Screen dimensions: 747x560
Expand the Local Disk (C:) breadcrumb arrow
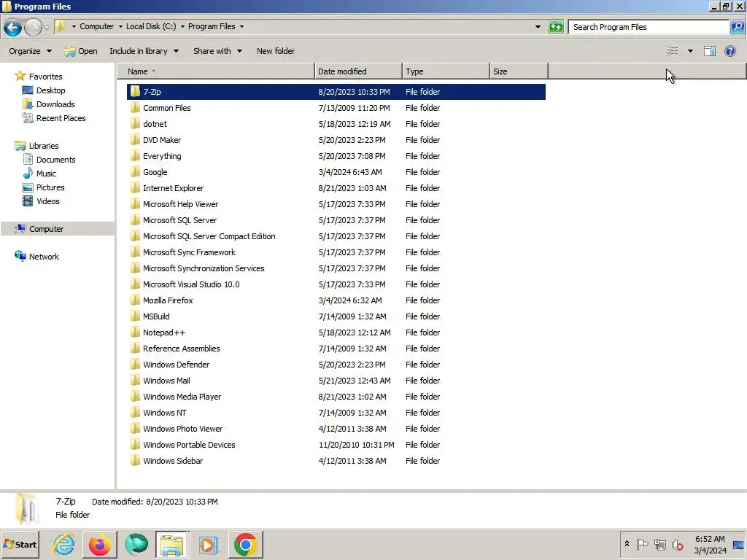point(182,27)
